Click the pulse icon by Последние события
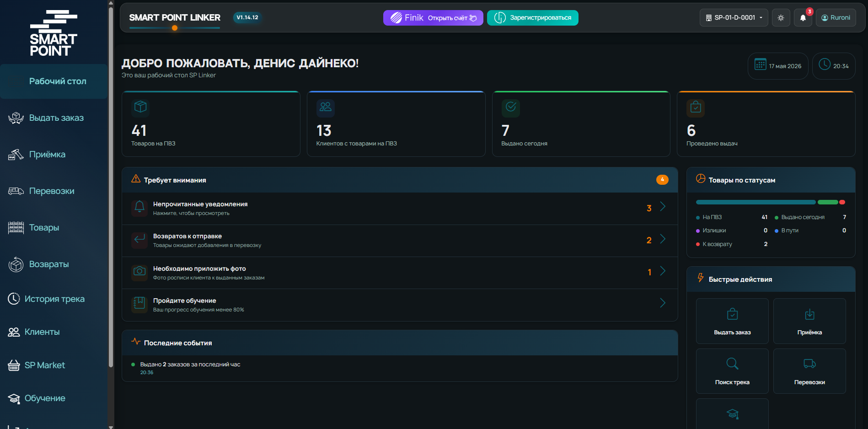Viewport: 868px width, 429px height. coord(136,342)
